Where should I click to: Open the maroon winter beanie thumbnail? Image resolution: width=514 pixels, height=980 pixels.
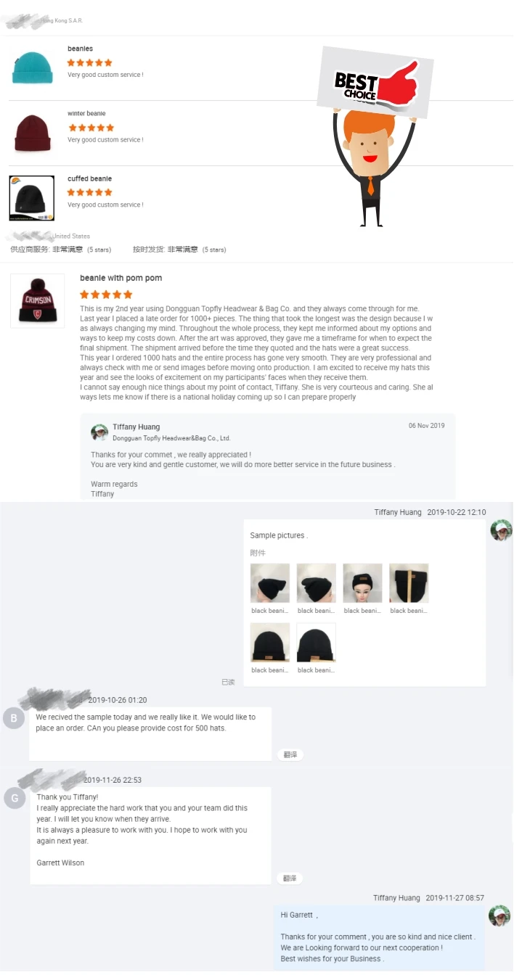(x=32, y=132)
